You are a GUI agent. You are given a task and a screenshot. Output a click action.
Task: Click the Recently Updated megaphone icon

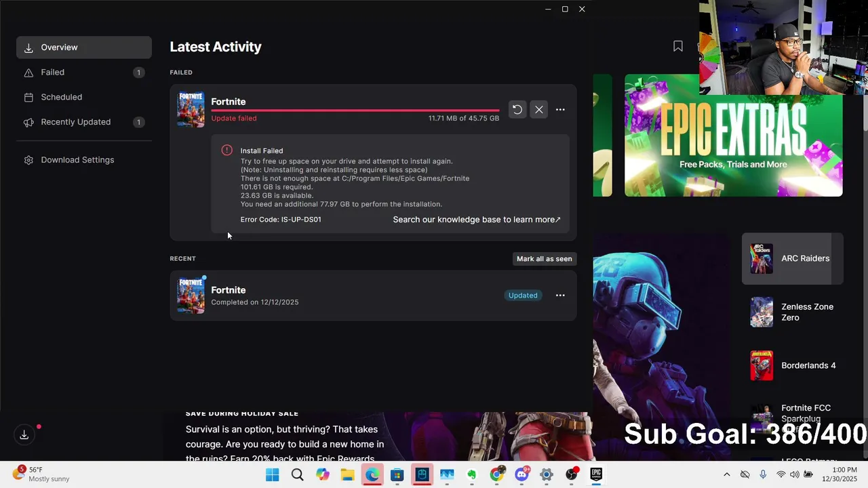pyautogui.click(x=28, y=122)
